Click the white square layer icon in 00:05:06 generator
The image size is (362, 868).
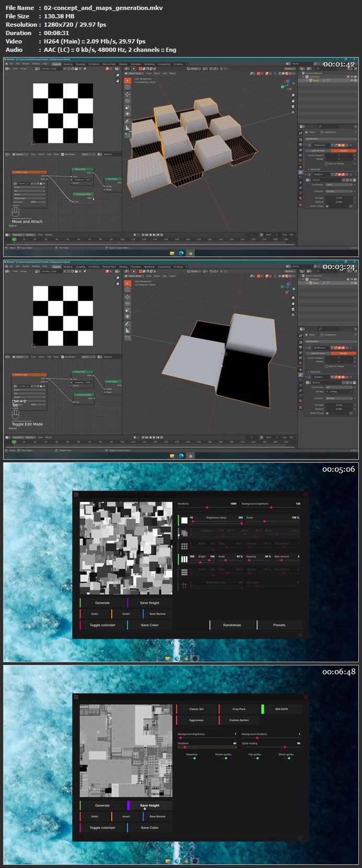[184, 520]
